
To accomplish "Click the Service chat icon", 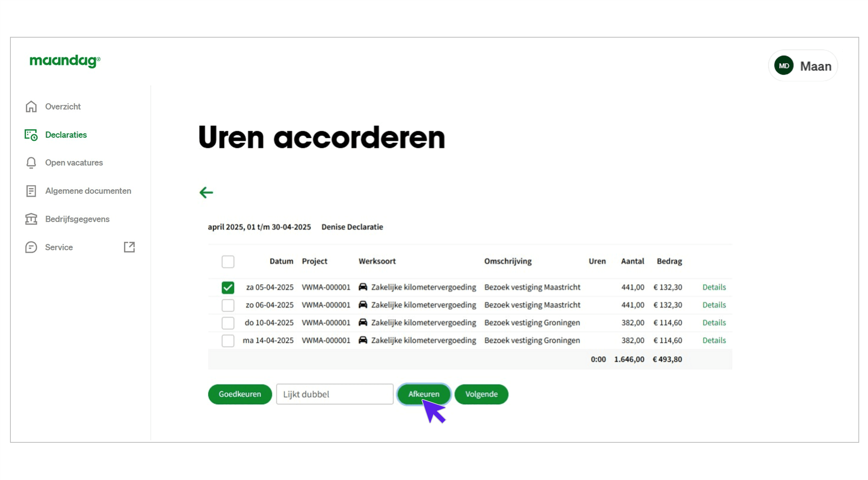I will click(31, 247).
